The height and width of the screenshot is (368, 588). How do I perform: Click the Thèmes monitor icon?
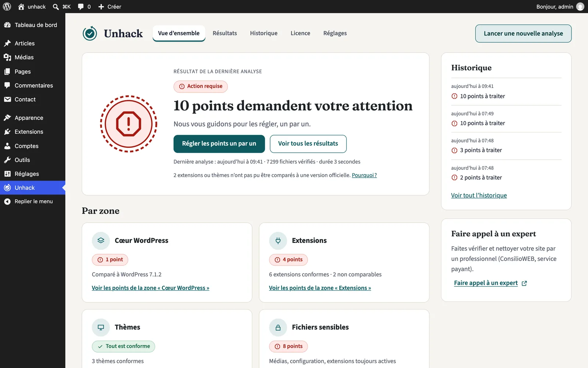101,328
